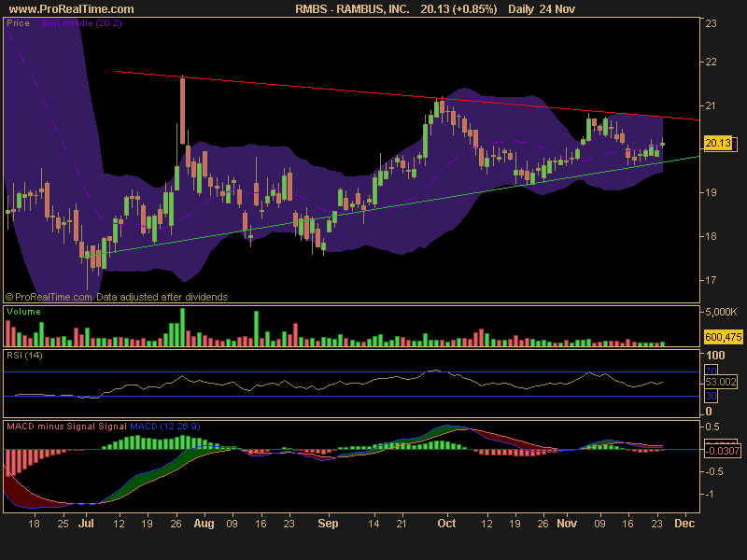Click the 'Sep' month label on time axis
This screenshot has width=747, height=560.
pos(328,524)
